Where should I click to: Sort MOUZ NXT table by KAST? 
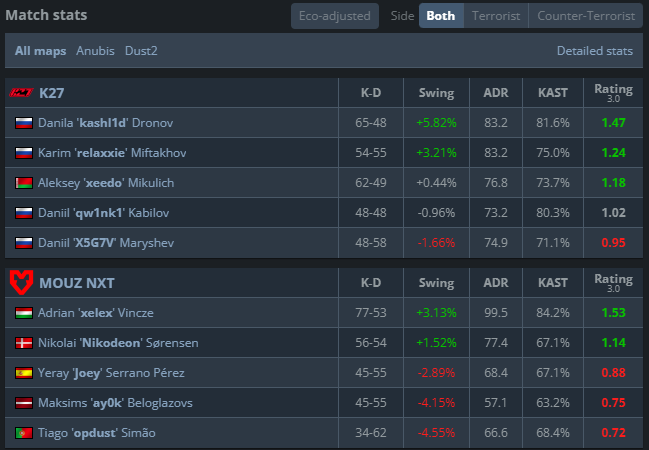[551, 283]
